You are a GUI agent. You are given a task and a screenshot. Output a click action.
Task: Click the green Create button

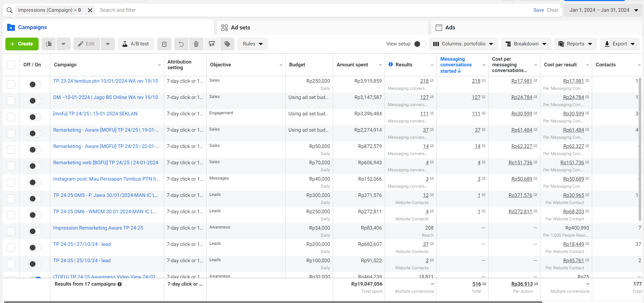(22, 44)
